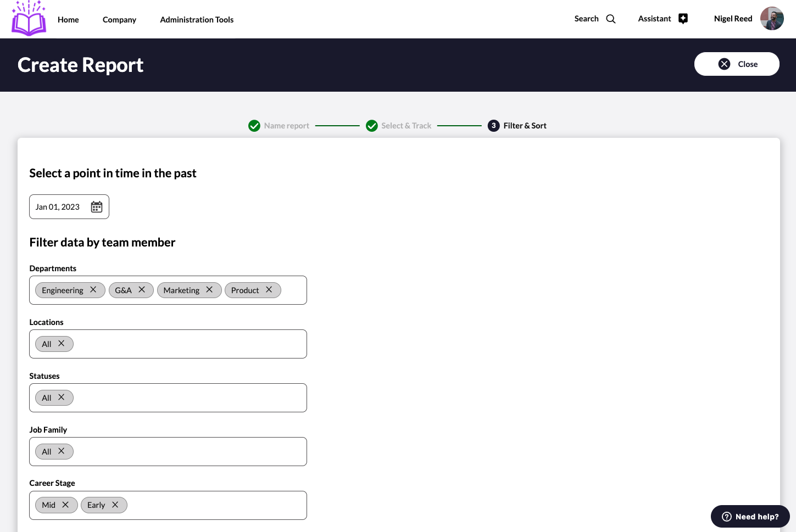
Task: Open the Administration Tools menu
Action: 197,20
